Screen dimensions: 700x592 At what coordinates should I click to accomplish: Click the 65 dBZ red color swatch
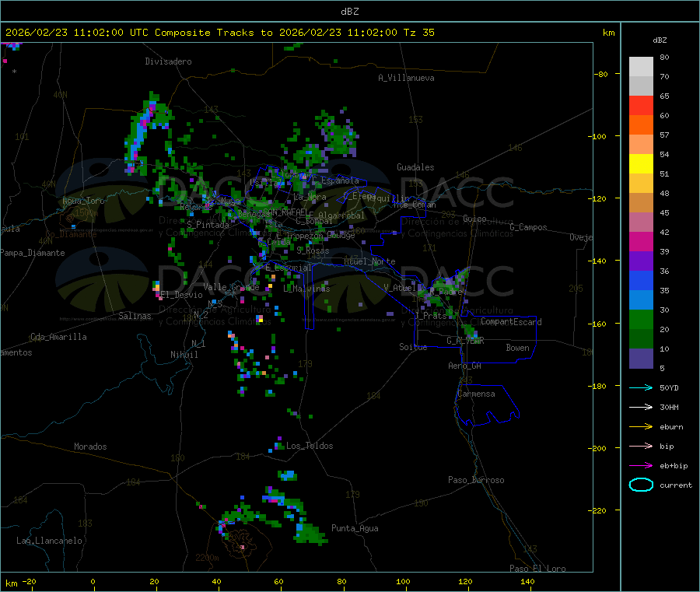pos(641,105)
